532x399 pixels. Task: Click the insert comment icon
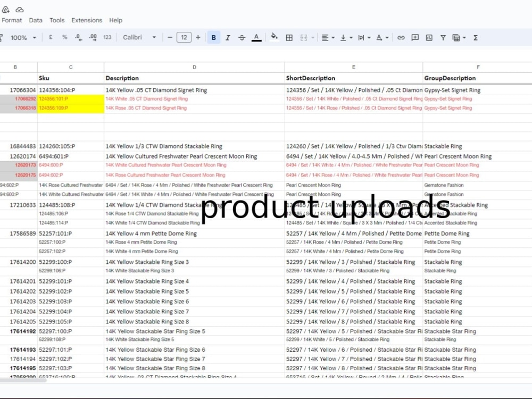pyautogui.click(x=414, y=38)
